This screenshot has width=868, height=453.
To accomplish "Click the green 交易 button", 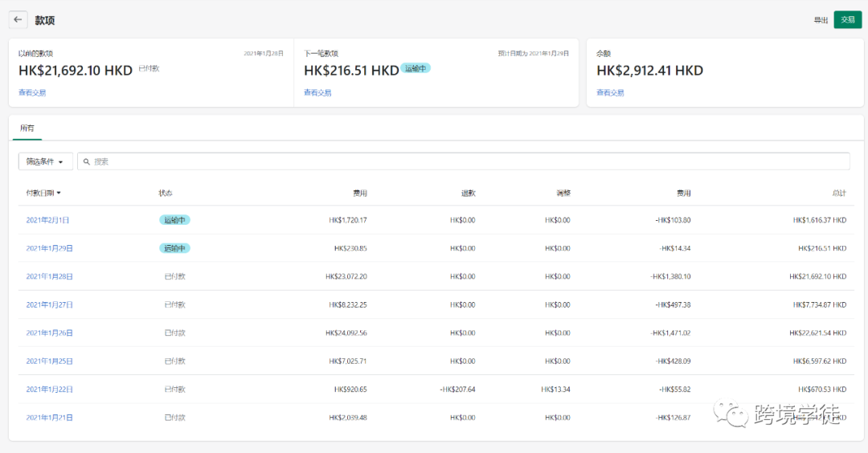I will (847, 20).
